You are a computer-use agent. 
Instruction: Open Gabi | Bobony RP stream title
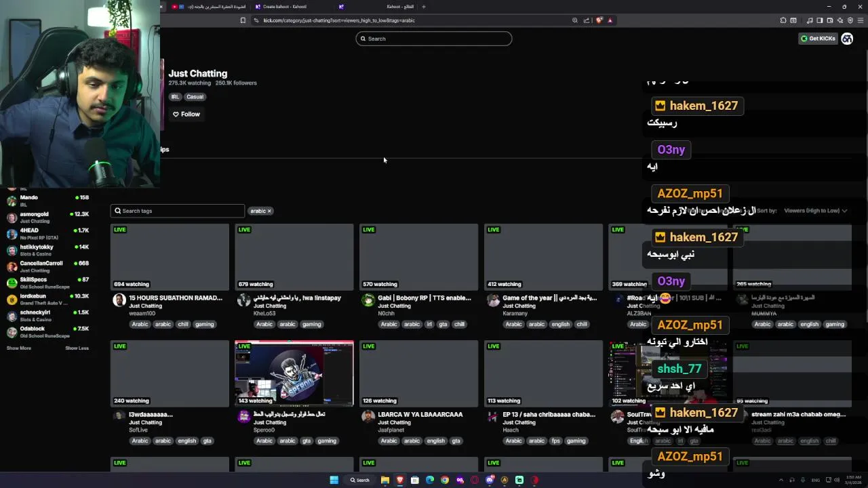(x=425, y=298)
